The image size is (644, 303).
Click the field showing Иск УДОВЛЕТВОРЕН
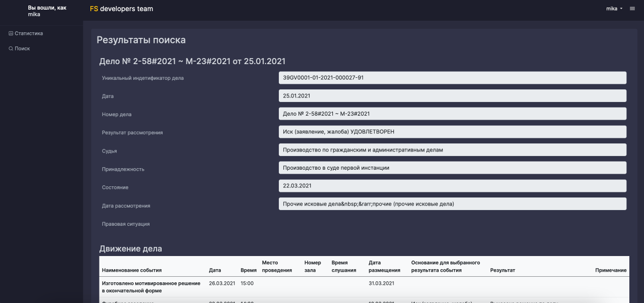point(452,132)
